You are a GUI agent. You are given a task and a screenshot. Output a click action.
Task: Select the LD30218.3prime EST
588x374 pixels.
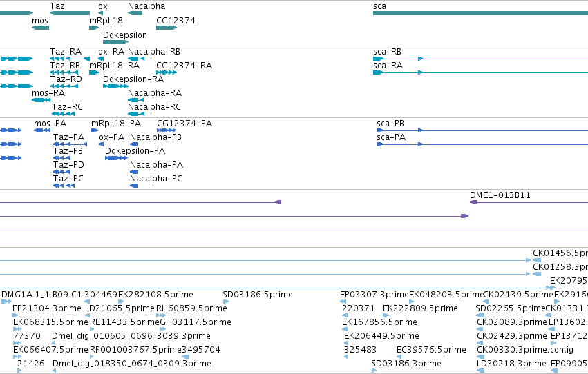click(480, 371)
